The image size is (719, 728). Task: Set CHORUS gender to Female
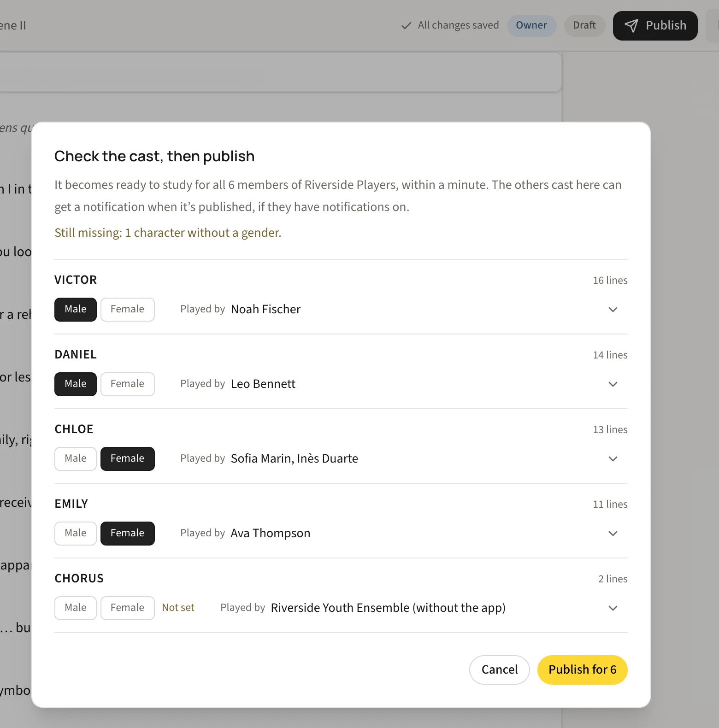(127, 608)
